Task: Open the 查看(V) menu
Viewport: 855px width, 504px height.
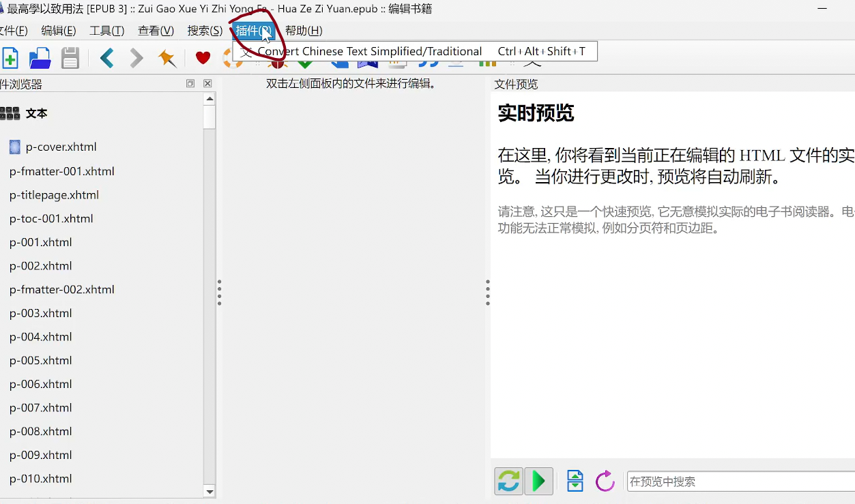Action: tap(156, 31)
